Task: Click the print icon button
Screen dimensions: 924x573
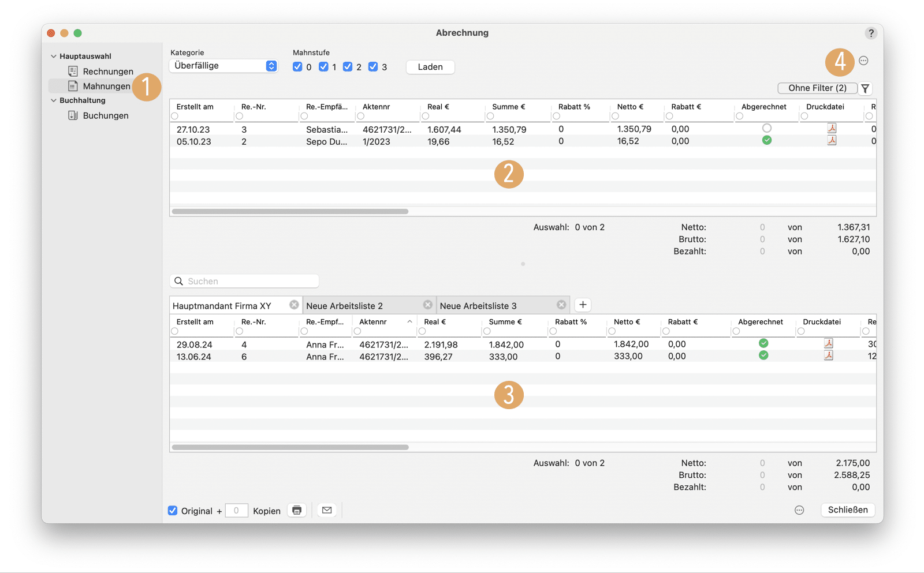Action: pyautogui.click(x=297, y=510)
